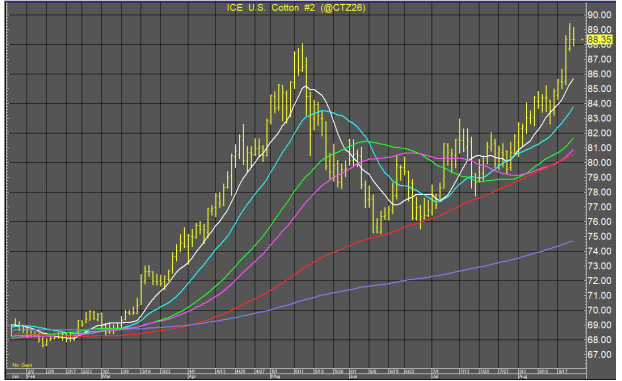Screen dimensions: 622x381
Task: Click the 80.00 price axis label
Action: (599, 163)
